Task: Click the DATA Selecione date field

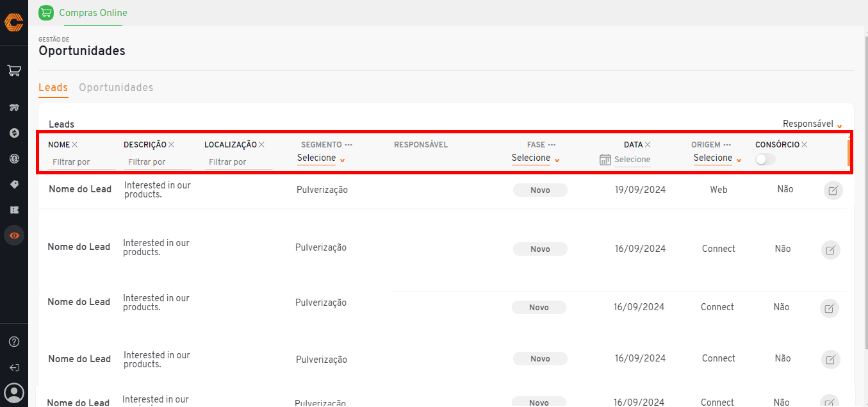Action: 632,160
